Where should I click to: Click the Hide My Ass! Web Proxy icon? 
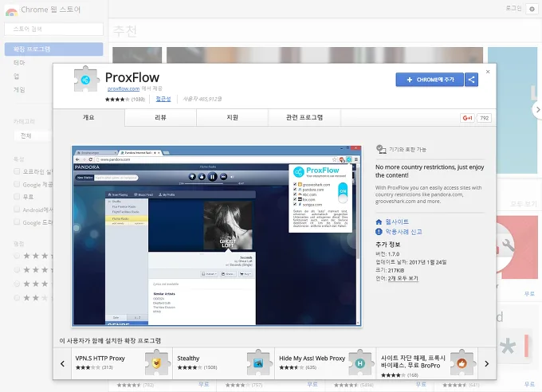pos(359,363)
